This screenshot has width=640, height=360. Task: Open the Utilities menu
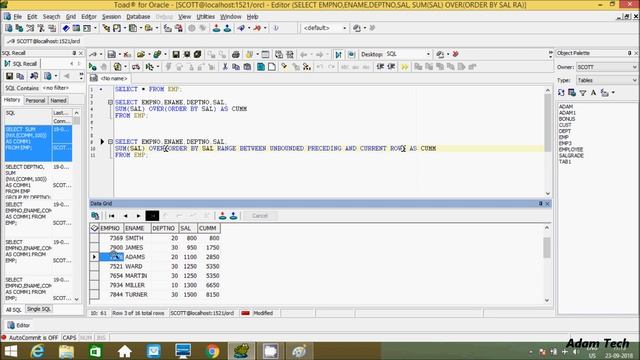pyautogui.click(x=205, y=17)
